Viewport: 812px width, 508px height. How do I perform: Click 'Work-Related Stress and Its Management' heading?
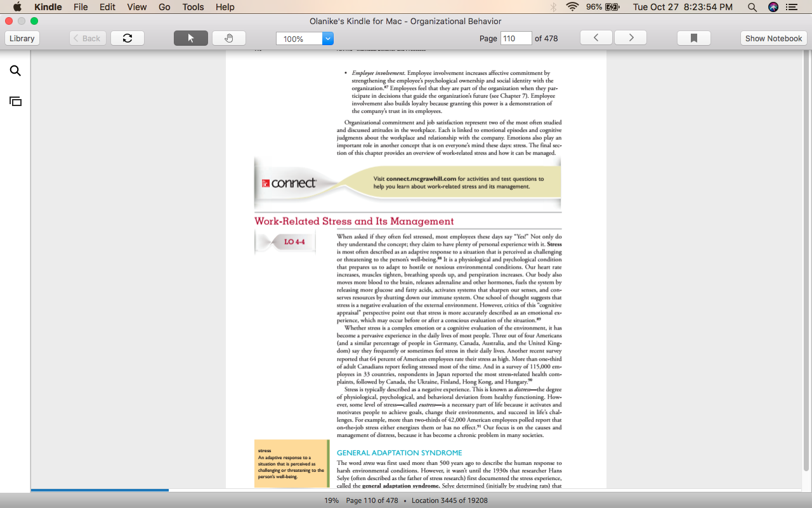pyautogui.click(x=354, y=221)
